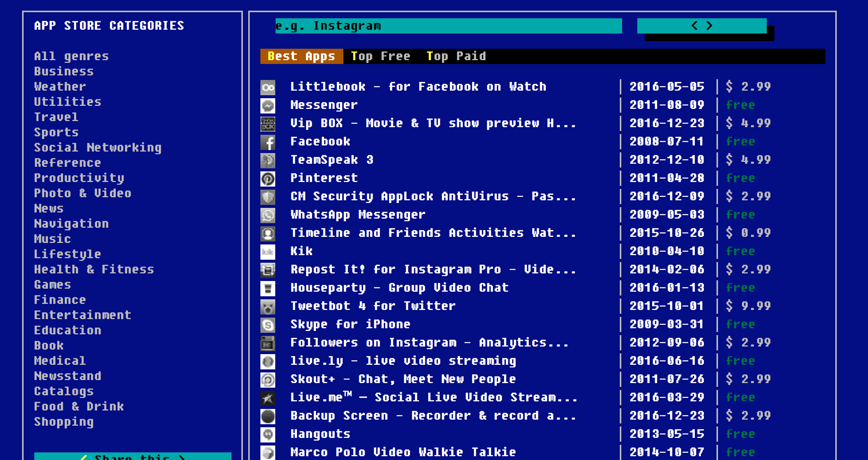This screenshot has height=460, width=868.
Task: Open the Social Networking category
Action: click(97, 148)
